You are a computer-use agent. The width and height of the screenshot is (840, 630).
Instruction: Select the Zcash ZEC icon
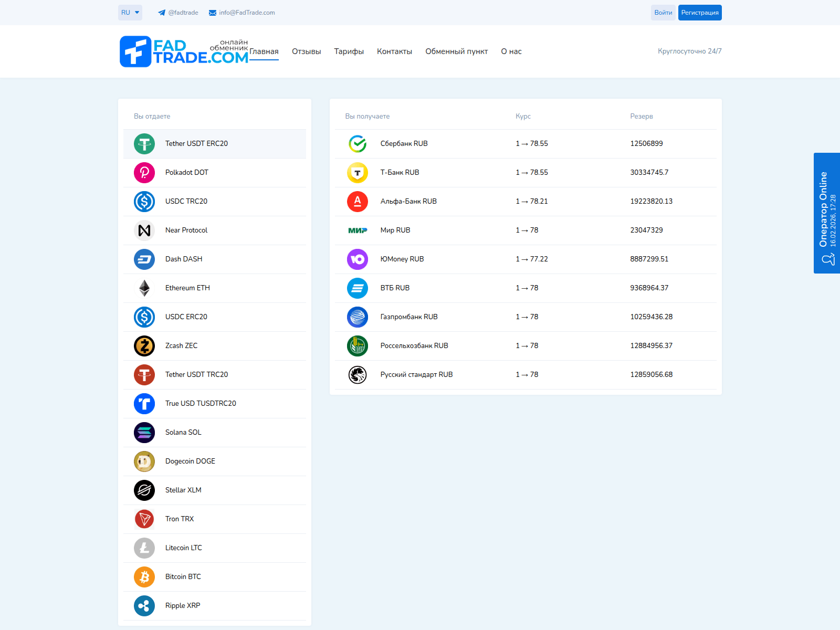coord(144,346)
